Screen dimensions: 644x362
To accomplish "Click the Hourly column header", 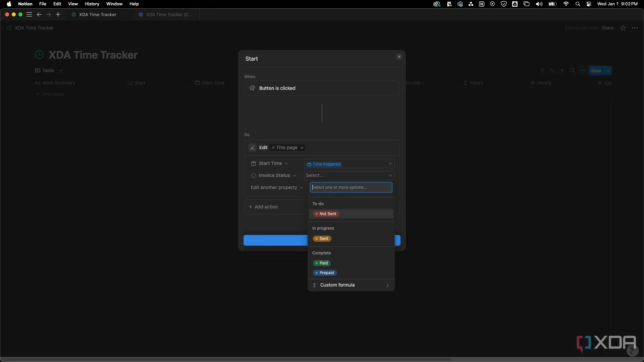I will tap(541, 83).
